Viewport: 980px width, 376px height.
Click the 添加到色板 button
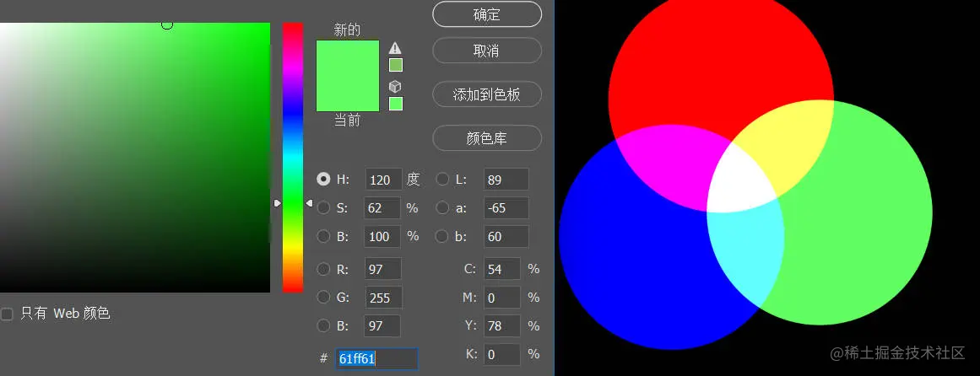tap(487, 94)
